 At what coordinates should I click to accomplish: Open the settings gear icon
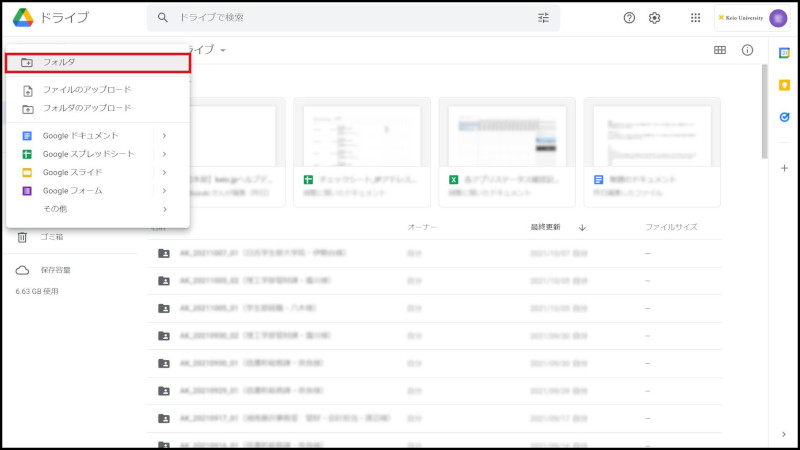(655, 18)
